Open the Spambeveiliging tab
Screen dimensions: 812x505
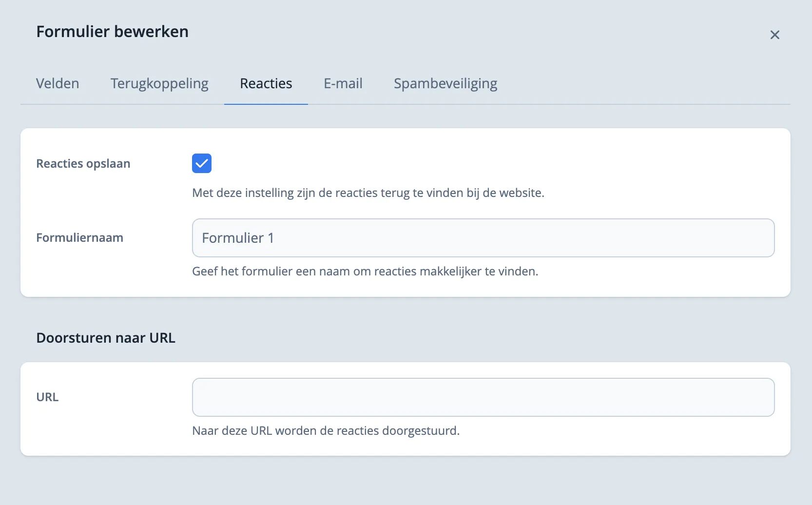point(445,83)
